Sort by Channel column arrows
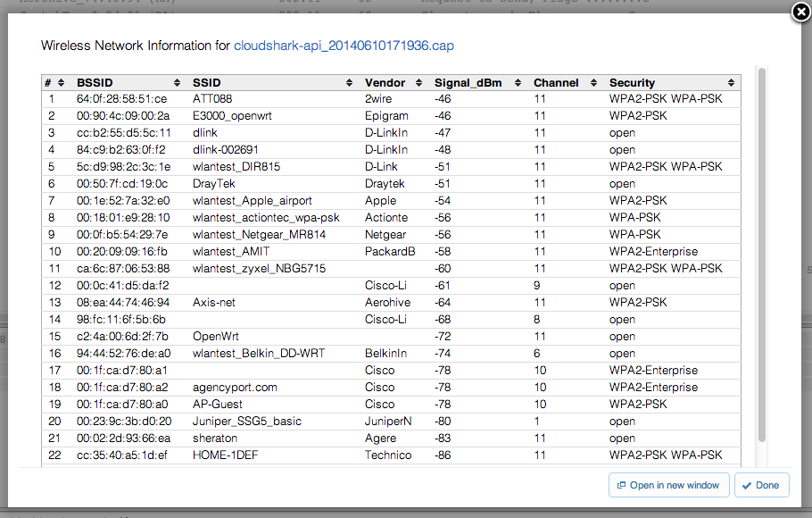The width and height of the screenshot is (812, 518). 593,83
